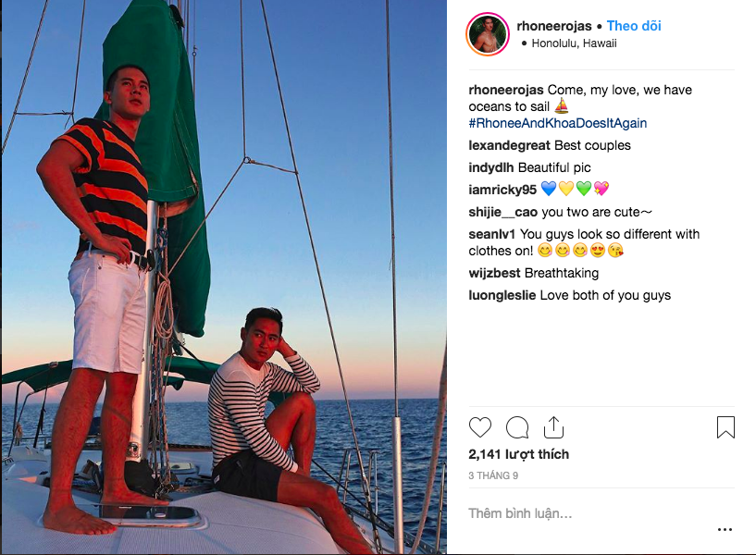Open commenter lexandegreat's profile
The height and width of the screenshot is (555, 756).
(x=510, y=145)
